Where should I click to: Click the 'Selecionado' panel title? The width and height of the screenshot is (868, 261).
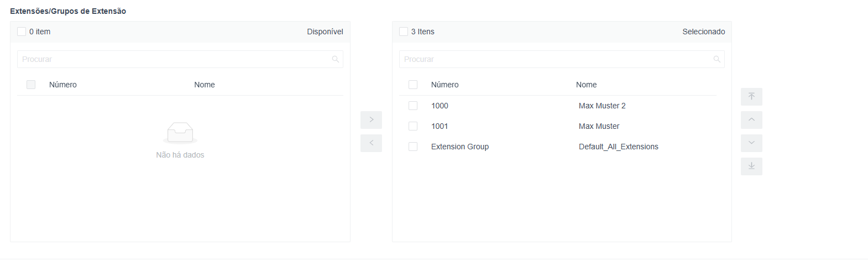coord(704,32)
